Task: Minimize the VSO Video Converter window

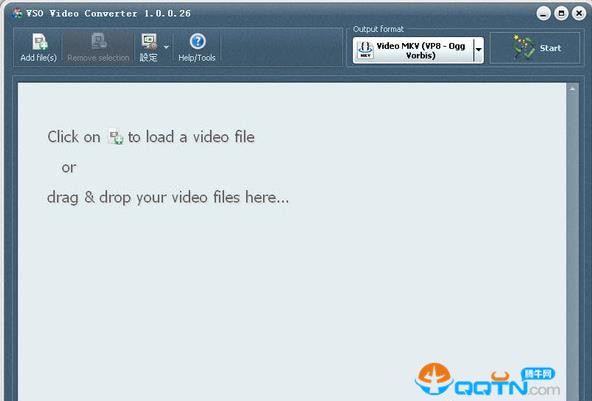Action: [543, 14]
